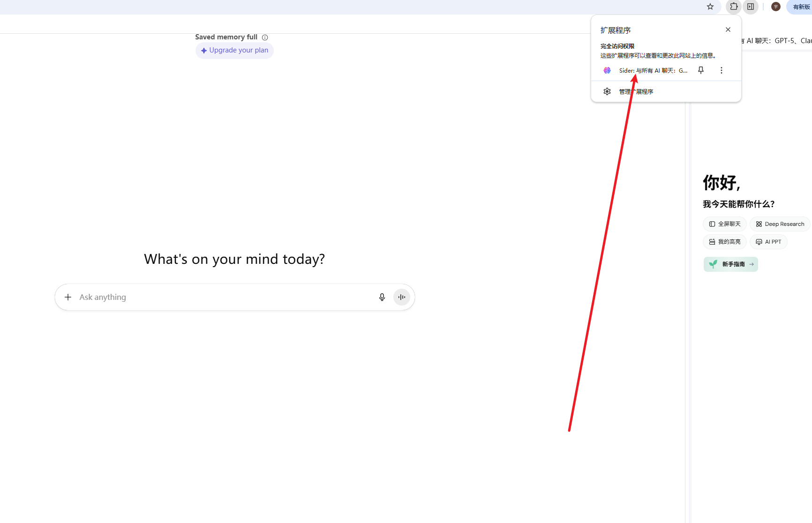Open AI PPT in Sider panel

click(x=768, y=242)
